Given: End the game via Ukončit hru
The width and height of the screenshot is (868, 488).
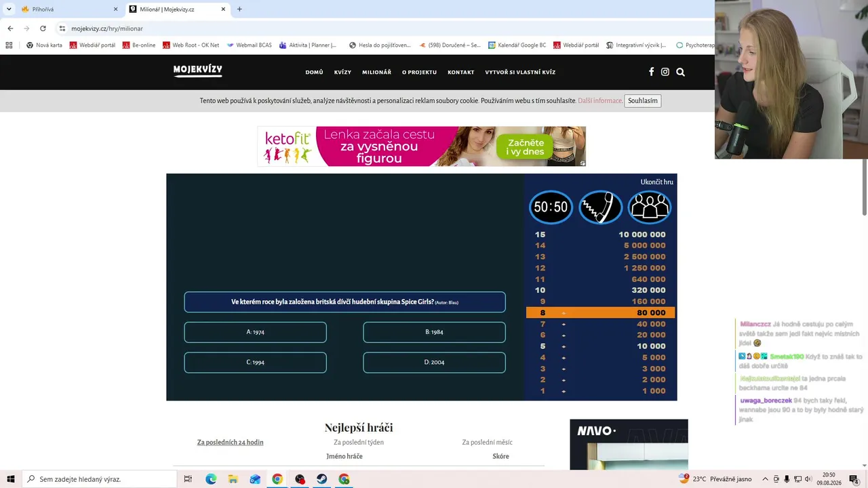Looking at the screenshot, I should (656, 182).
